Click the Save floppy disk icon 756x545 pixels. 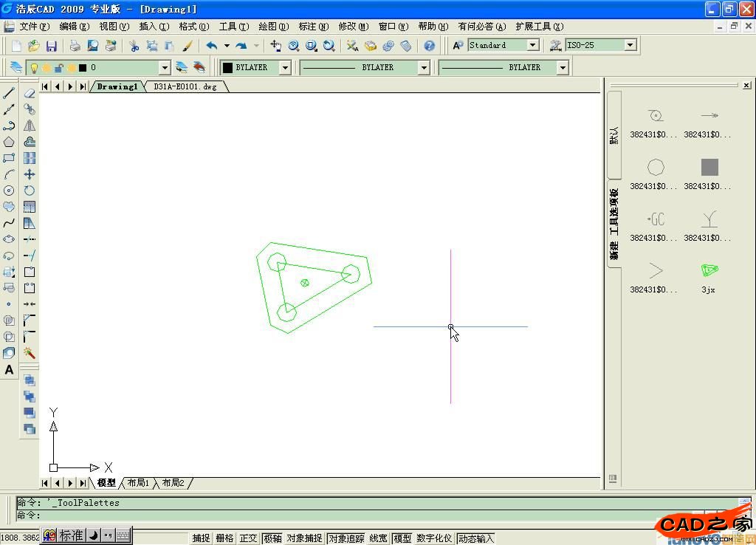(x=52, y=46)
